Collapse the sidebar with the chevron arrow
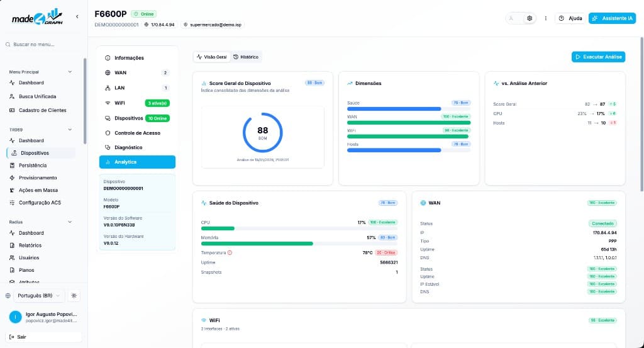The image size is (644, 348). 77,16
